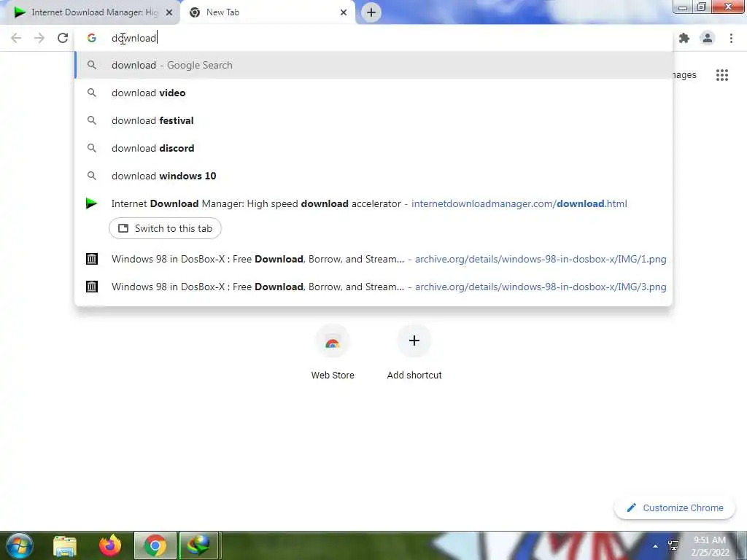747x560 pixels.
Task: Open File Explorer from the taskbar
Action: [65, 545]
